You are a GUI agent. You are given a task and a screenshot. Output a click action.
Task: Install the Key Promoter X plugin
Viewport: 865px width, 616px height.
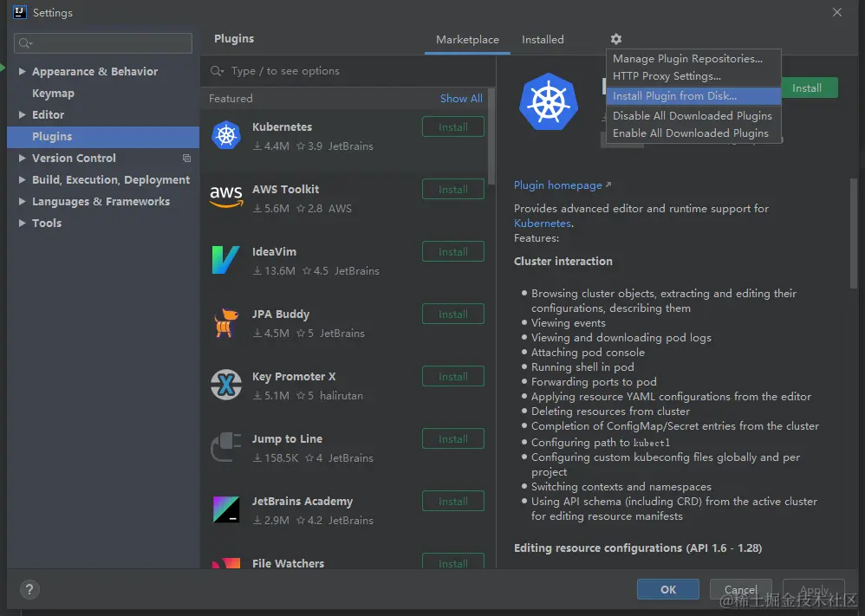coord(453,376)
